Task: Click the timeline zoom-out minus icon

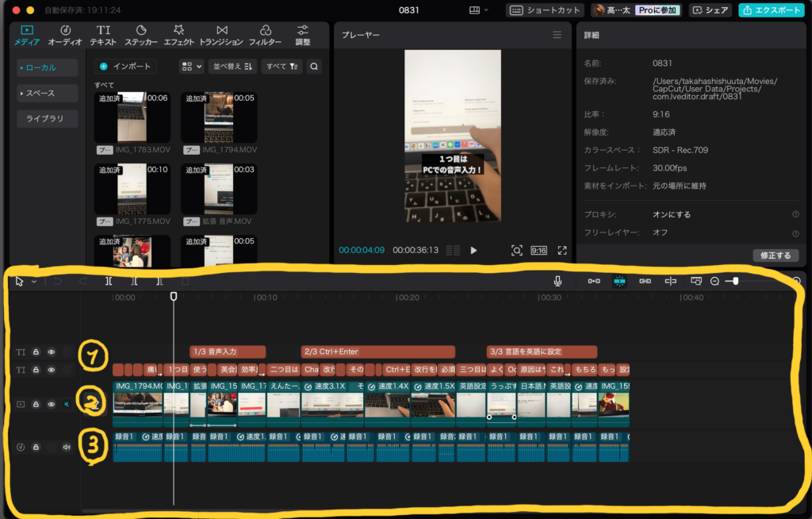Action: 715,281
